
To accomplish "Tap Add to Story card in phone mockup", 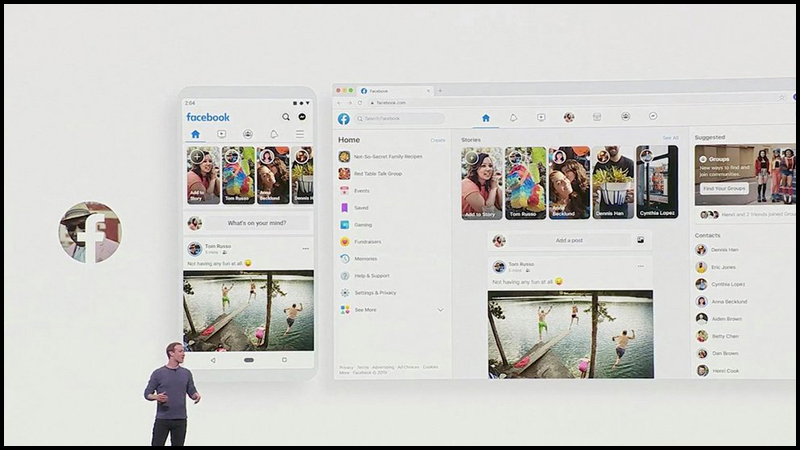I will [x=203, y=176].
